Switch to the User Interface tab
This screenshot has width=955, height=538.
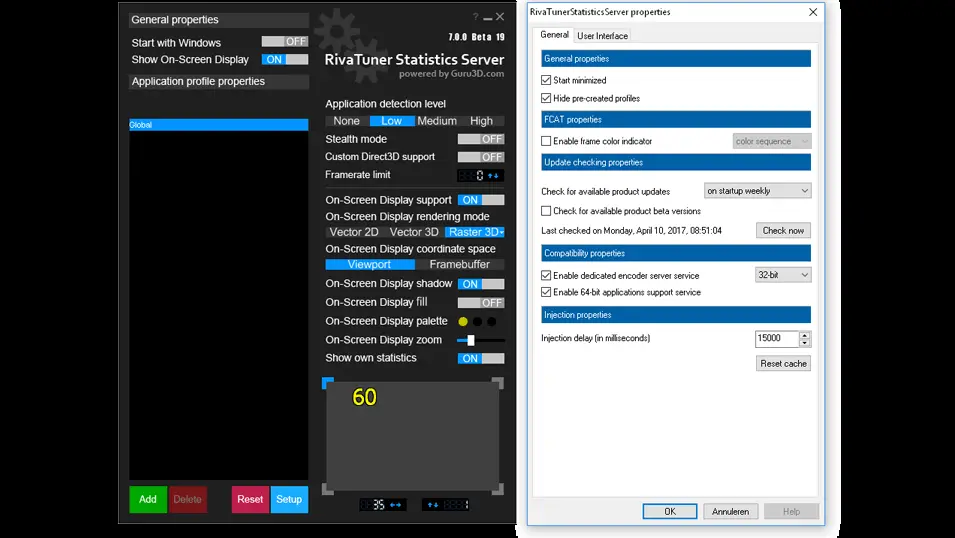[x=602, y=36]
